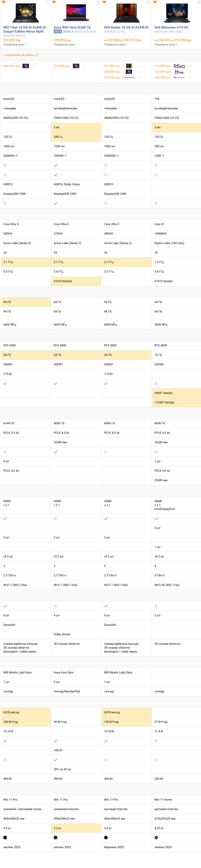This screenshot has height=868, width=201.
Task: Click the MSI Titan 18 HX laptop image
Action: 26,13
